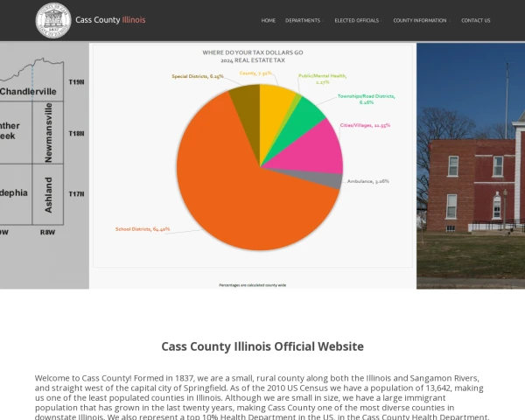Select CONTACT US in the navigation
The image size is (525, 420).
475,20
